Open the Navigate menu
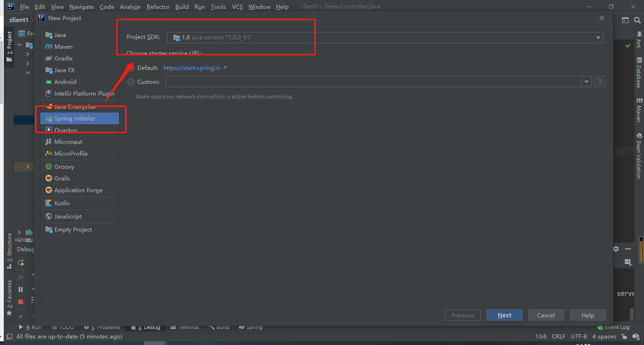Screen dimensions: 644x345 pos(82,7)
